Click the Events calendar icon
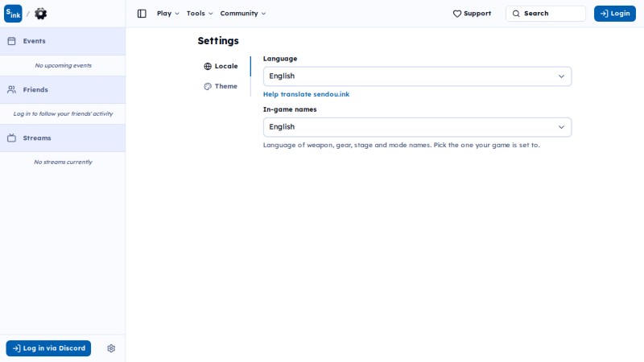This screenshot has width=644, height=362. point(11,41)
